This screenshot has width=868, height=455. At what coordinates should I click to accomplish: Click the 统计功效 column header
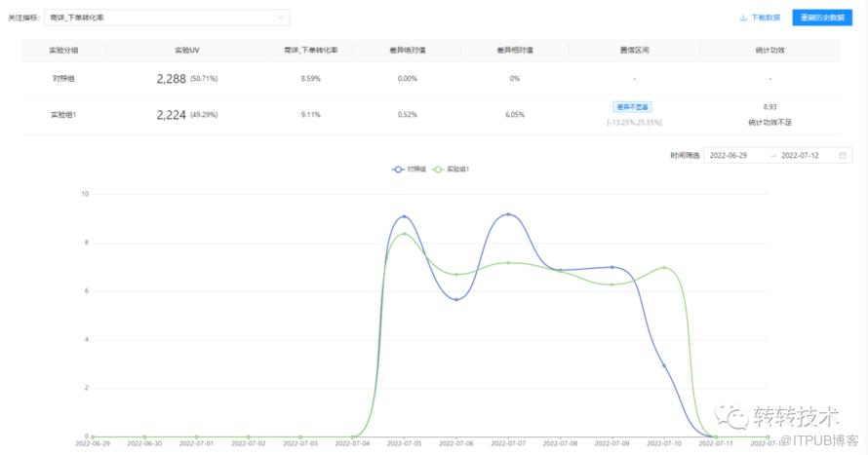[770, 51]
